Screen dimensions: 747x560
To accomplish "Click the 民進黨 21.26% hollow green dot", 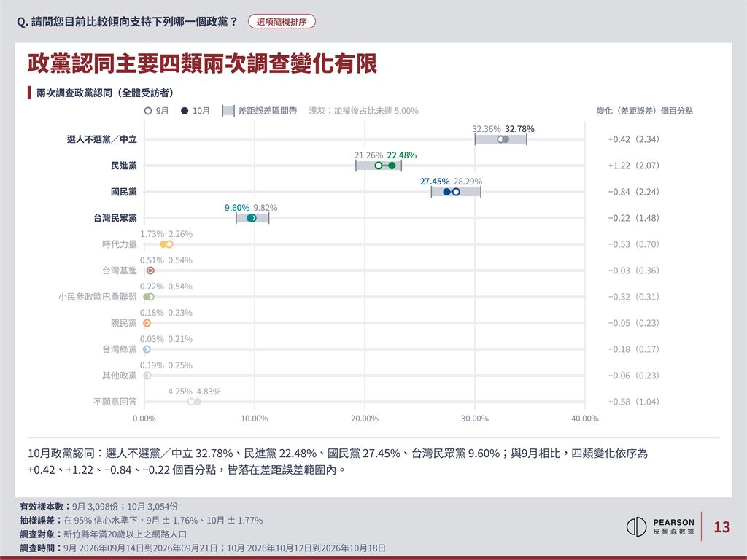I will [379, 166].
